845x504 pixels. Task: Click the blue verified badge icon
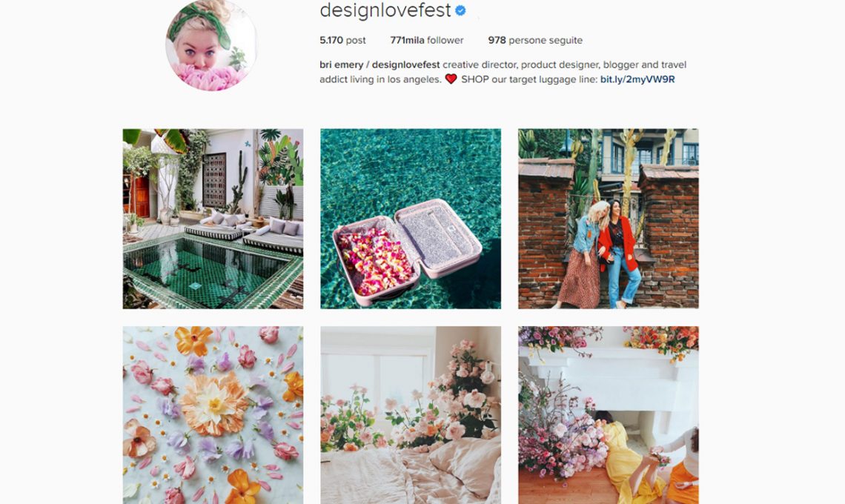[x=460, y=10]
